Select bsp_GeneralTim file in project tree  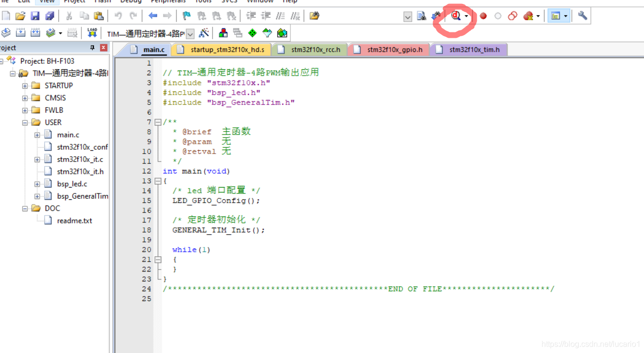pyautogui.click(x=82, y=196)
